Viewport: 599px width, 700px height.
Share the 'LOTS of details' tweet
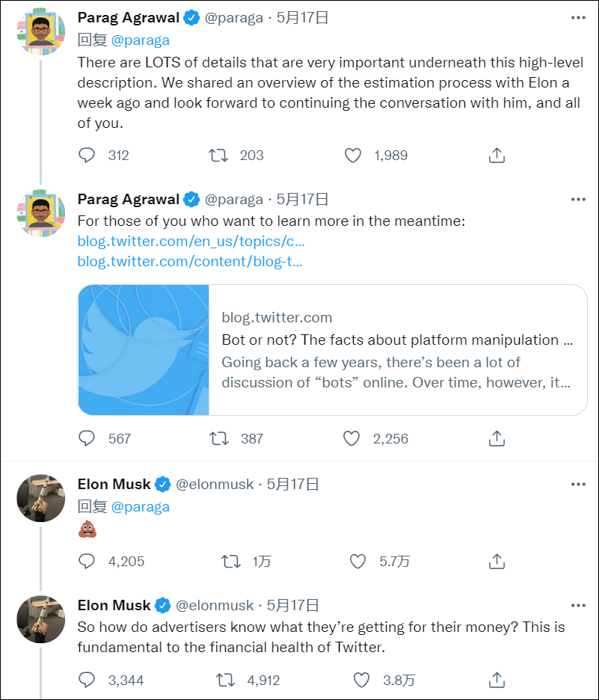click(497, 155)
